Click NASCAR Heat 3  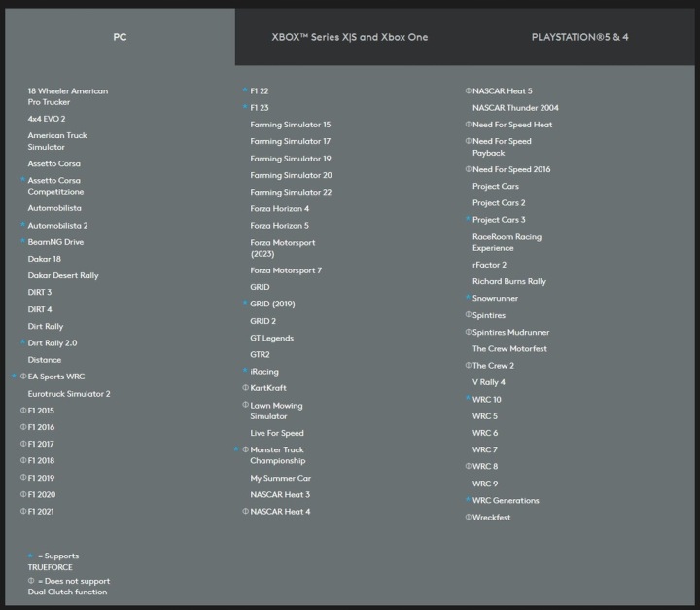coord(280,494)
